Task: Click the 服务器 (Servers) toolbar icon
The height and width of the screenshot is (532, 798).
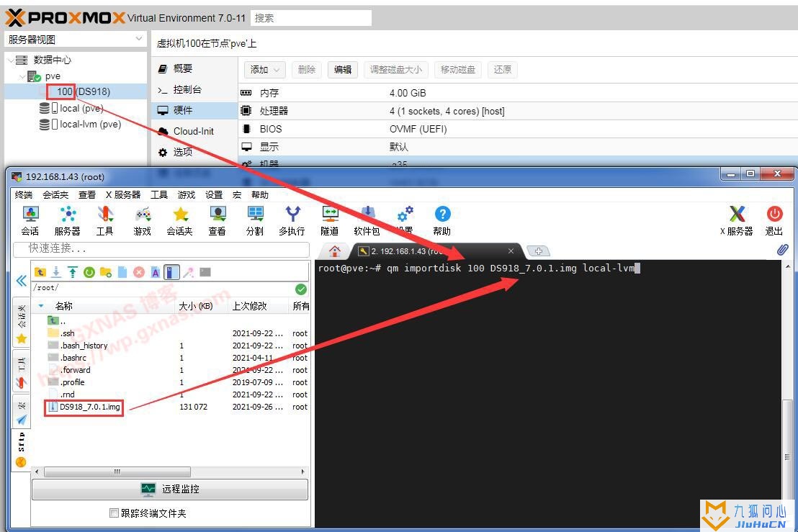Action: (x=67, y=221)
